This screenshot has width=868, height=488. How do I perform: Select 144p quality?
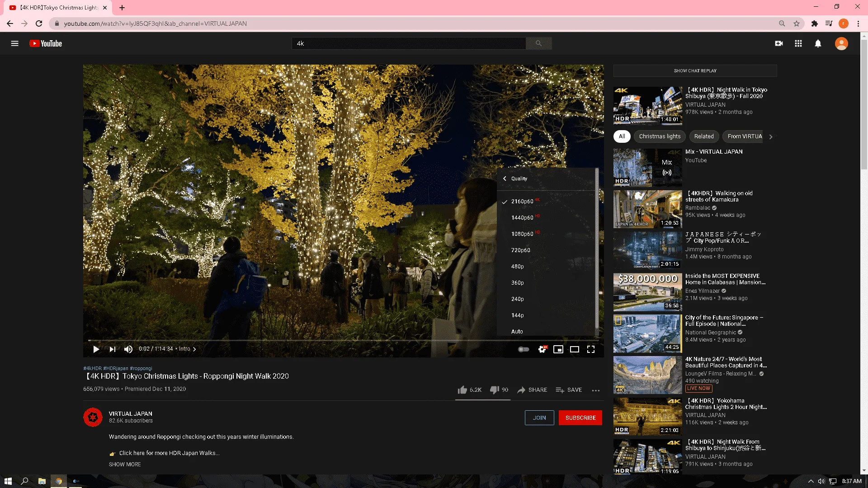coord(546,315)
